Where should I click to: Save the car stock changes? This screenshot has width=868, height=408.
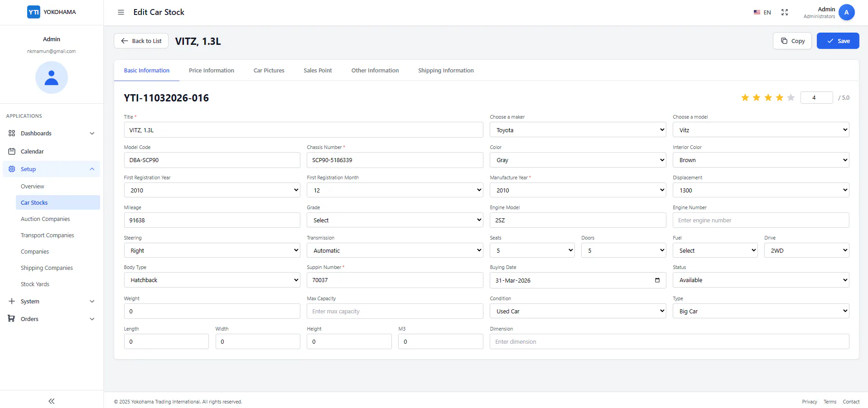(838, 41)
